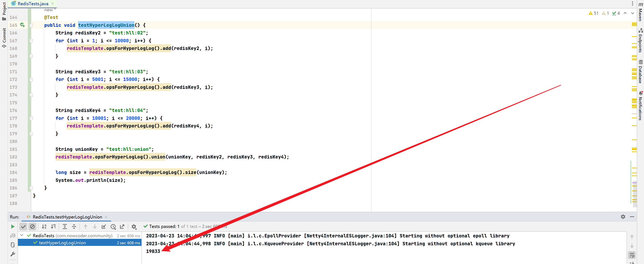Rerun the test with the green play icon

pyautogui.click(x=13, y=227)
